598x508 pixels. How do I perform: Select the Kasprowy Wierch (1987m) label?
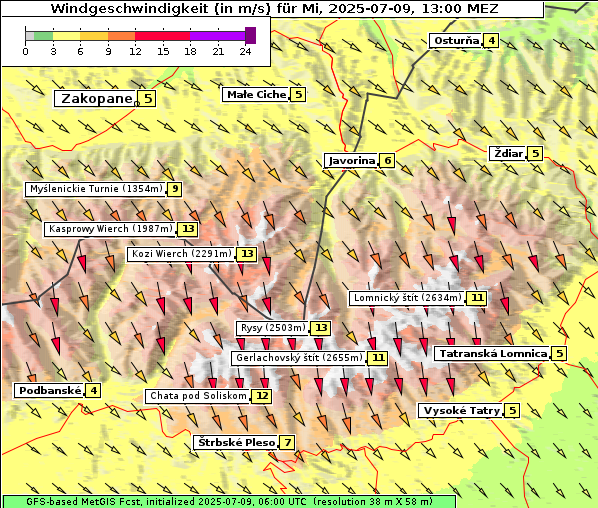click(110, 229)
